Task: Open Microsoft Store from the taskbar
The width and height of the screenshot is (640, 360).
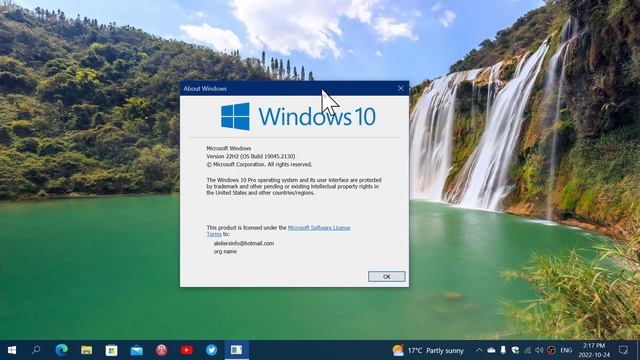Action: click(x=111, y=350)
